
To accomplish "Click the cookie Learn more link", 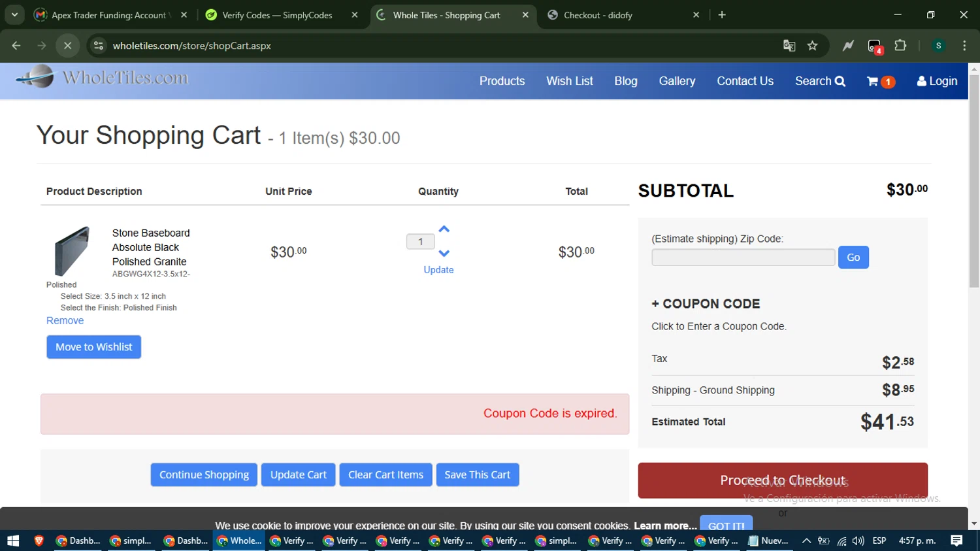I will tap(665, 526).
